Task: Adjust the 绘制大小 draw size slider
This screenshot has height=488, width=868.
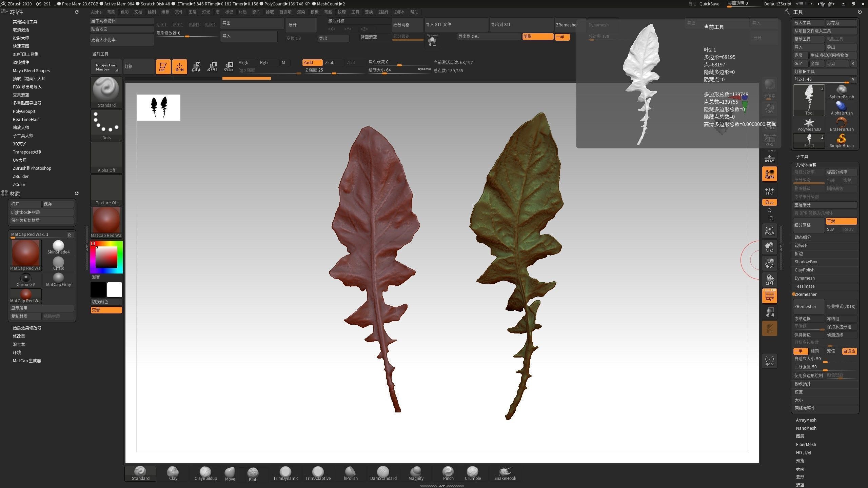Action: tap(399, 70)
